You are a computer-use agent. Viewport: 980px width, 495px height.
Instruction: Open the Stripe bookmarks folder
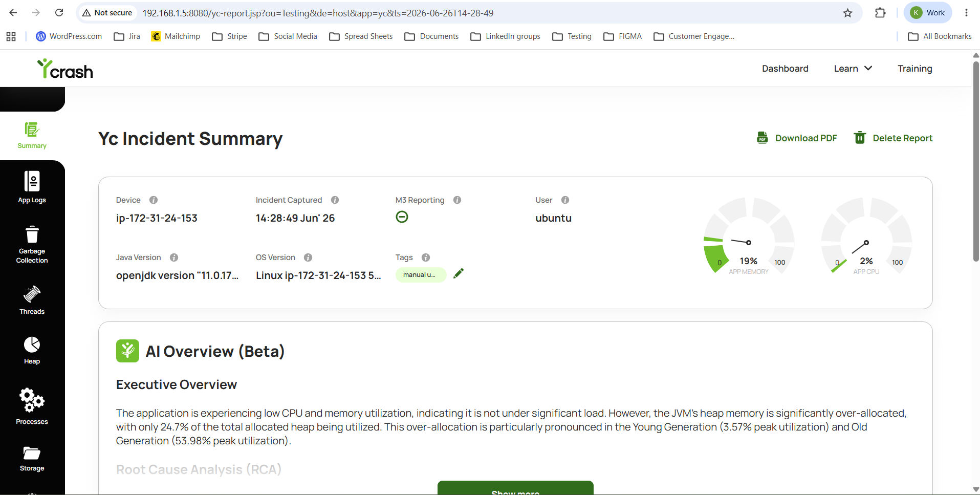coord(230,36)
